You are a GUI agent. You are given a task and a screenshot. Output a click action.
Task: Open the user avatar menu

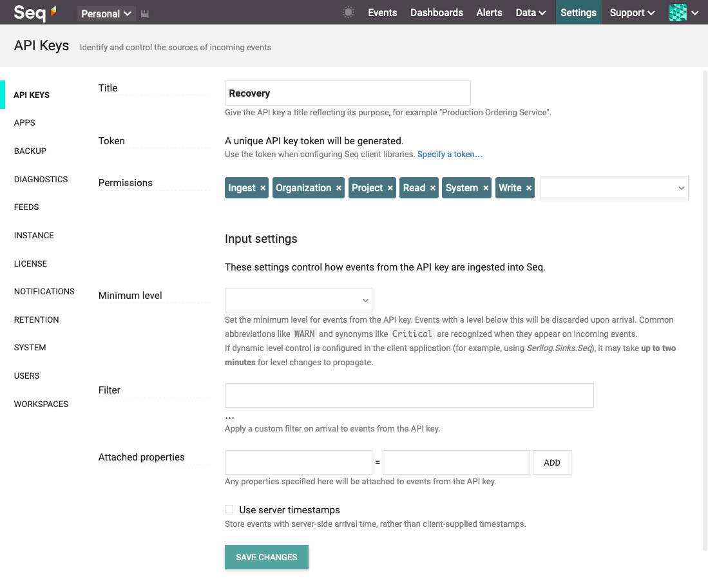[684, 13]
